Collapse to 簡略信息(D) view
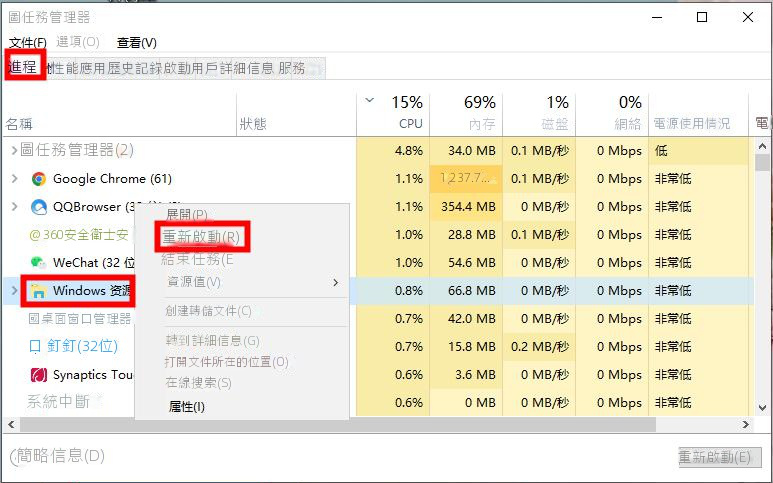 pyautogui.click(x=57, y=456)
